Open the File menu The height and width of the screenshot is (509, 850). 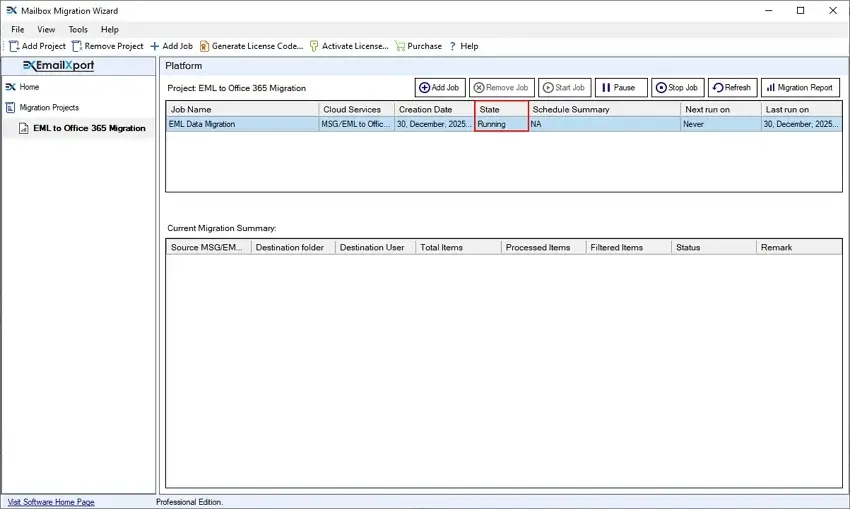(17, 29)
